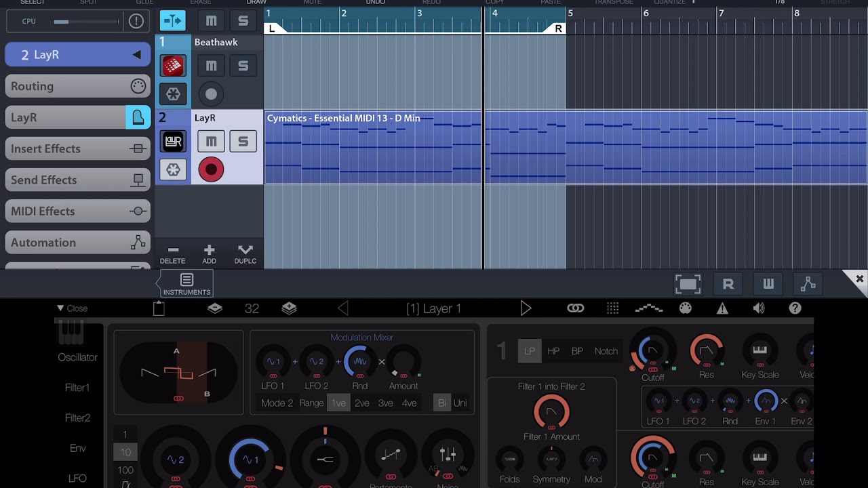Go to next layer with right arrow
Viewport: 868px width, 488px height.
pos(526,308)
